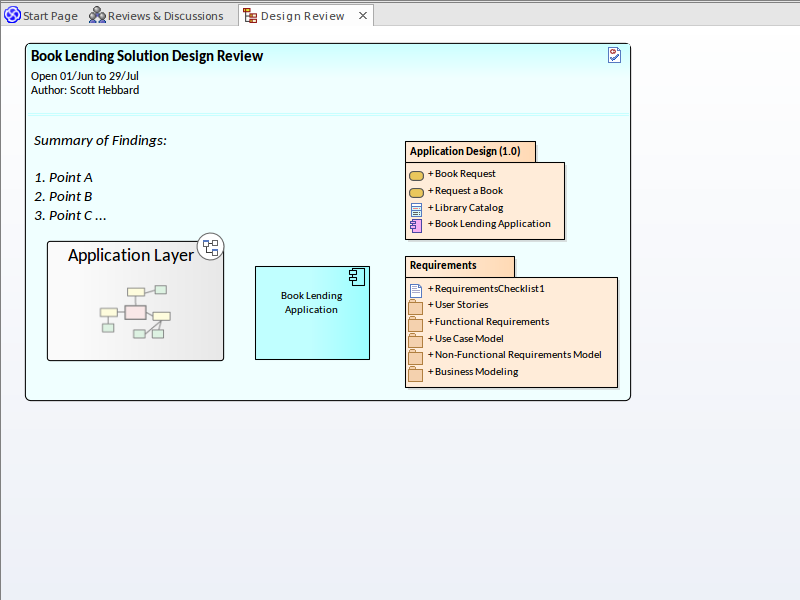
Task: Click the User Stories folder icon
Action: pos(416,306)
